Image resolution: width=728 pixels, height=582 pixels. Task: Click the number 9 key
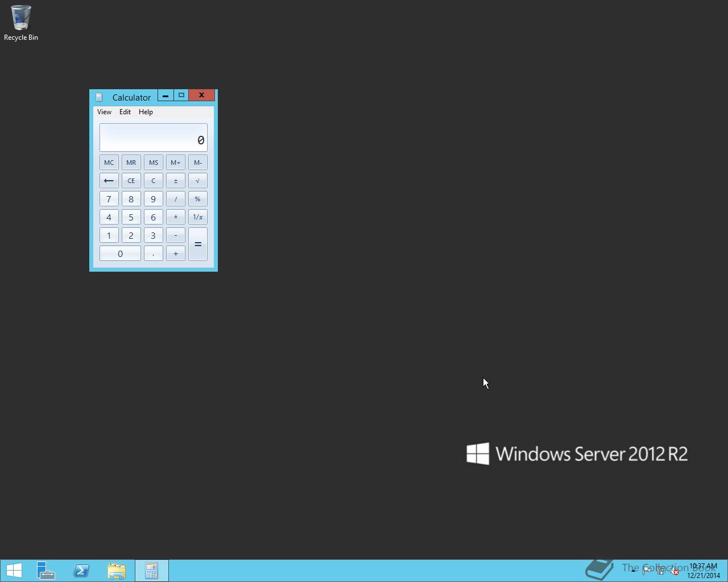coord(153,199)
